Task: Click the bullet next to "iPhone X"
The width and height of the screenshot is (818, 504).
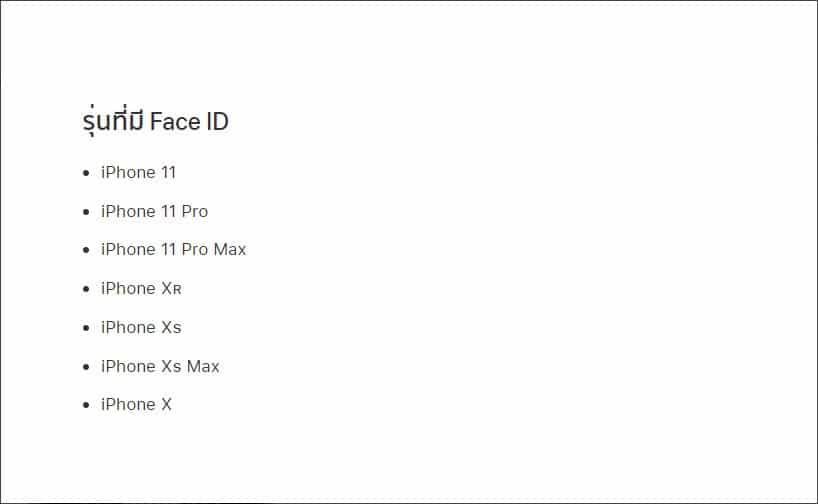Action: click(86, 405)
